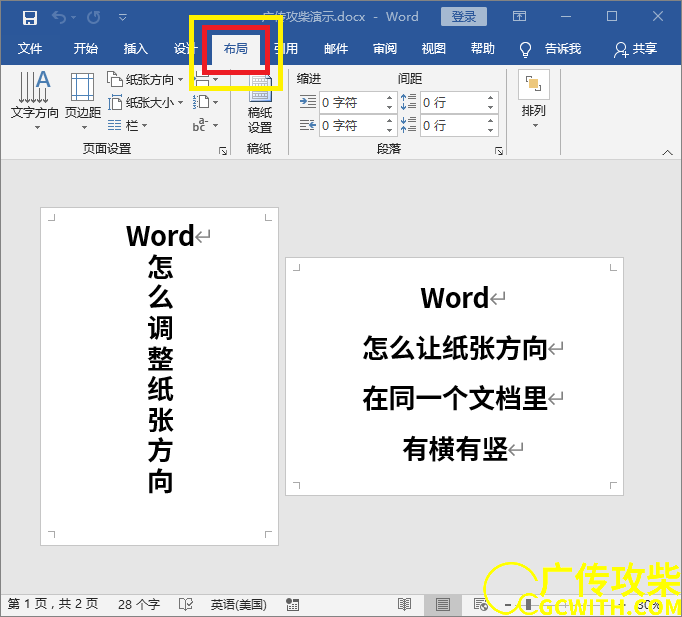Click the right indent icon
682x617 pixels.
tap(308, 126)
